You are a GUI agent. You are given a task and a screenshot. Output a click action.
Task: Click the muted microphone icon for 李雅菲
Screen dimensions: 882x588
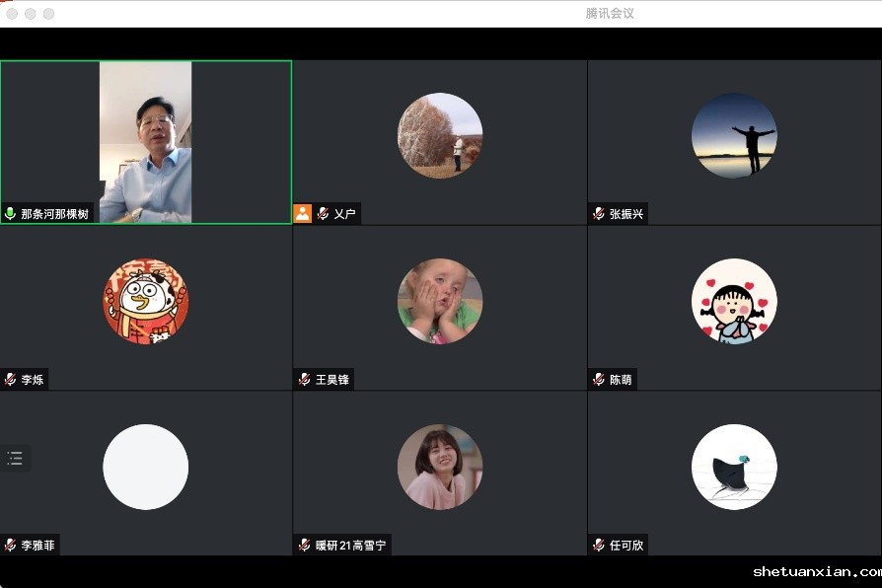(x=11, y=545)
